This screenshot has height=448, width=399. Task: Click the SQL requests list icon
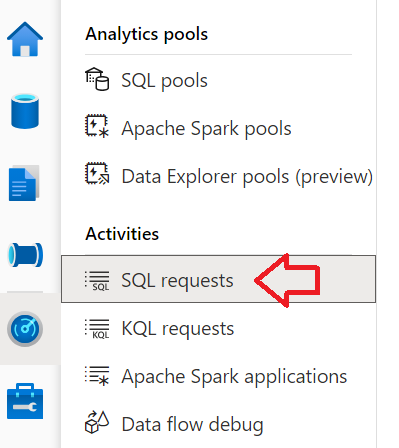click(97, 281)
